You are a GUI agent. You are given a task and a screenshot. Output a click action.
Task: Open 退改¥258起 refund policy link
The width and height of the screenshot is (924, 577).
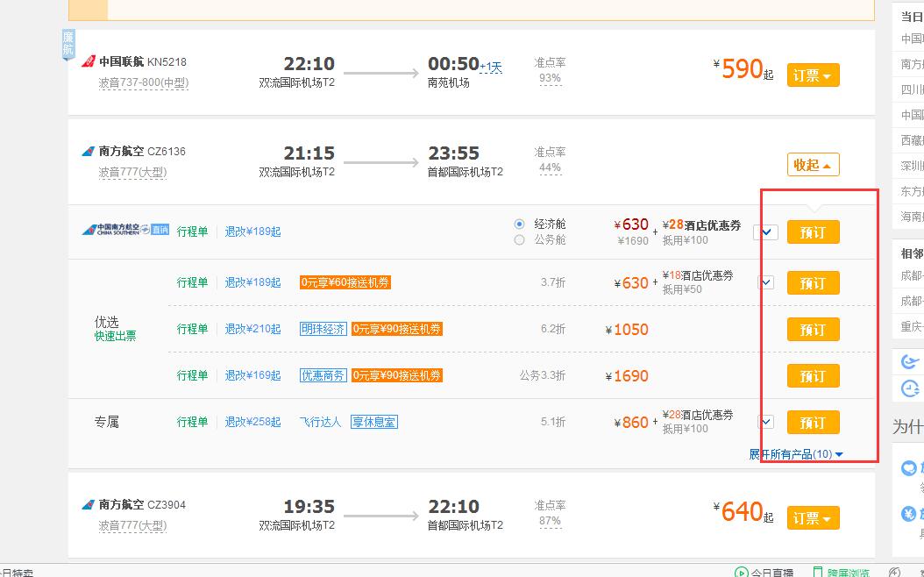[x=252, y=422]
